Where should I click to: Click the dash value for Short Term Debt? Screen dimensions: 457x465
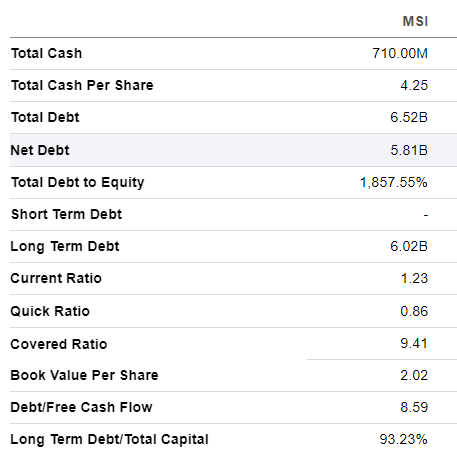426,215
